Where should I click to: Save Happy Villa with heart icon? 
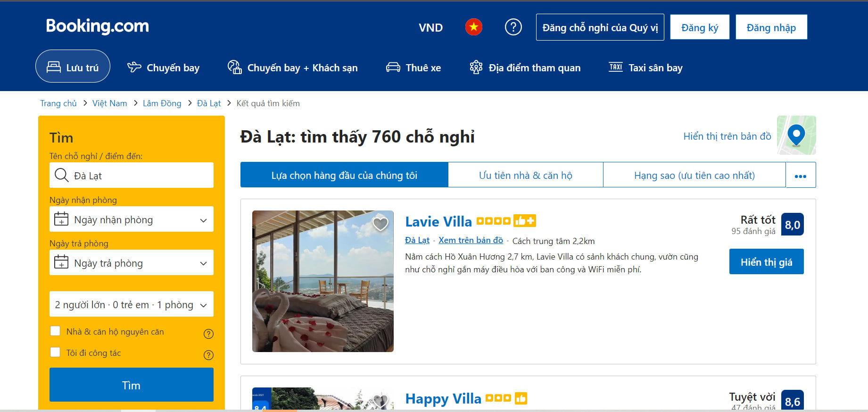(x=380, y=401)
